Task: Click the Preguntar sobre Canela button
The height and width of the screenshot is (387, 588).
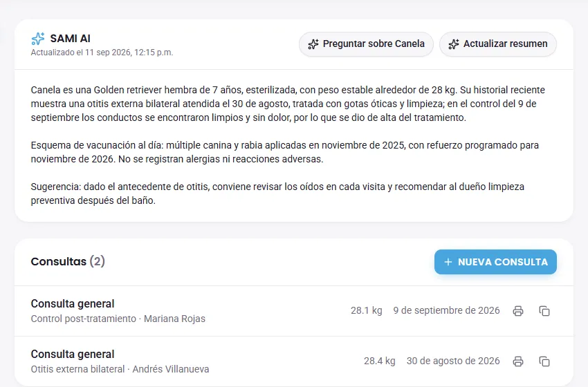Action: click(x=366, y=44)
